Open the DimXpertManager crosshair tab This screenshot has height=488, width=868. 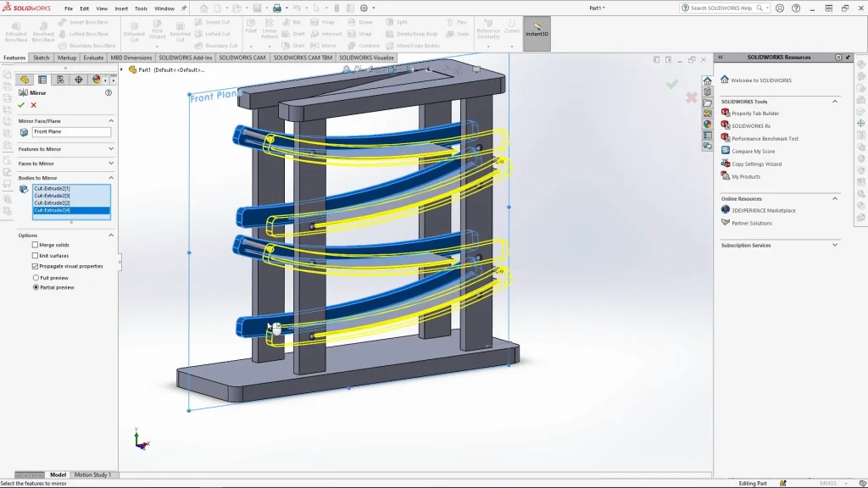(x=78, y=80)
